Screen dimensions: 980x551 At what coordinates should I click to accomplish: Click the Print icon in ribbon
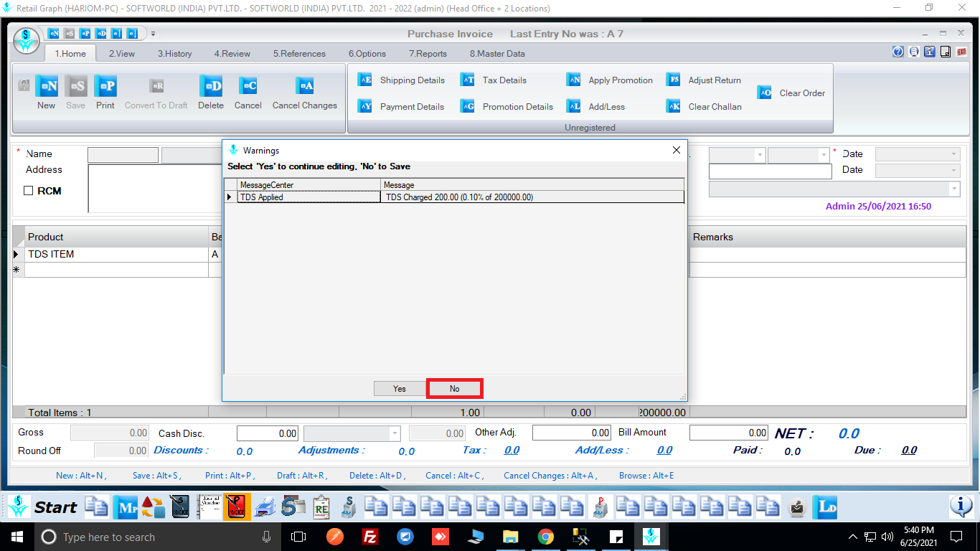click(105, 87)
